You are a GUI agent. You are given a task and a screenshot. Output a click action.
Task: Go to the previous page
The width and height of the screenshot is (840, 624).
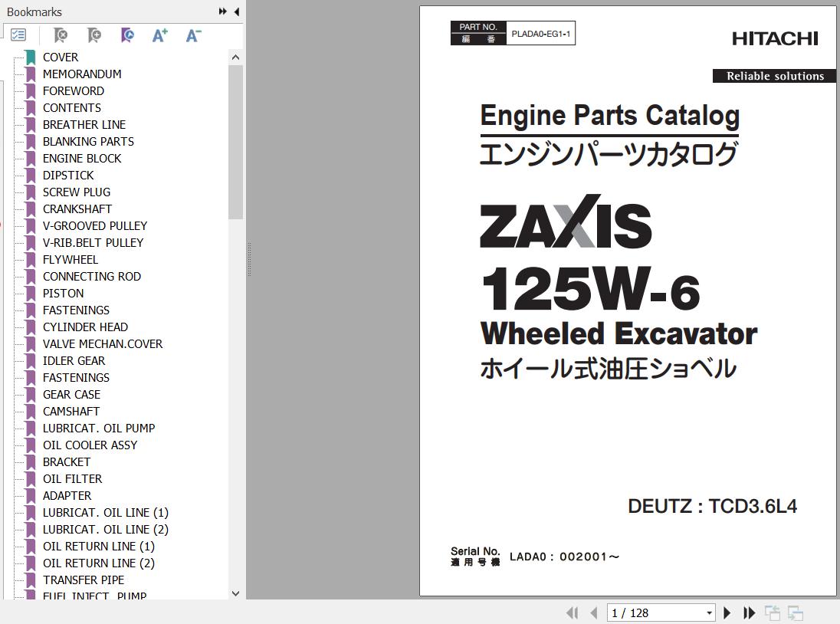point(593,613)
